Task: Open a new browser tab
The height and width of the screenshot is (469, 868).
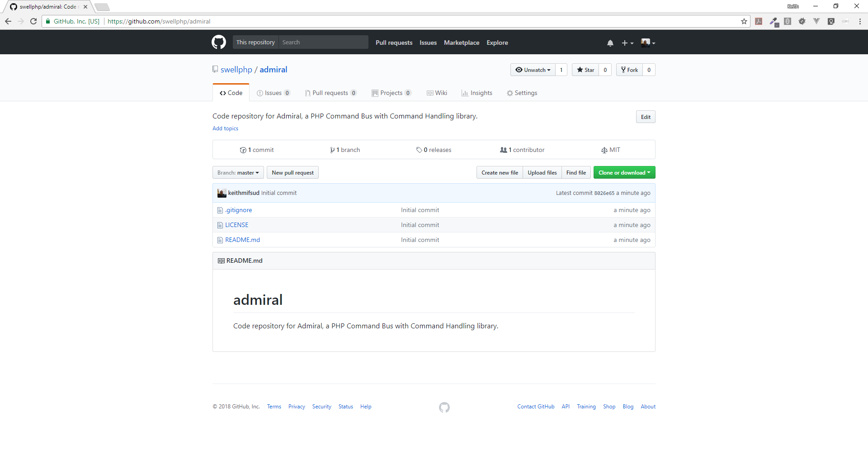Action: point(102,7)
